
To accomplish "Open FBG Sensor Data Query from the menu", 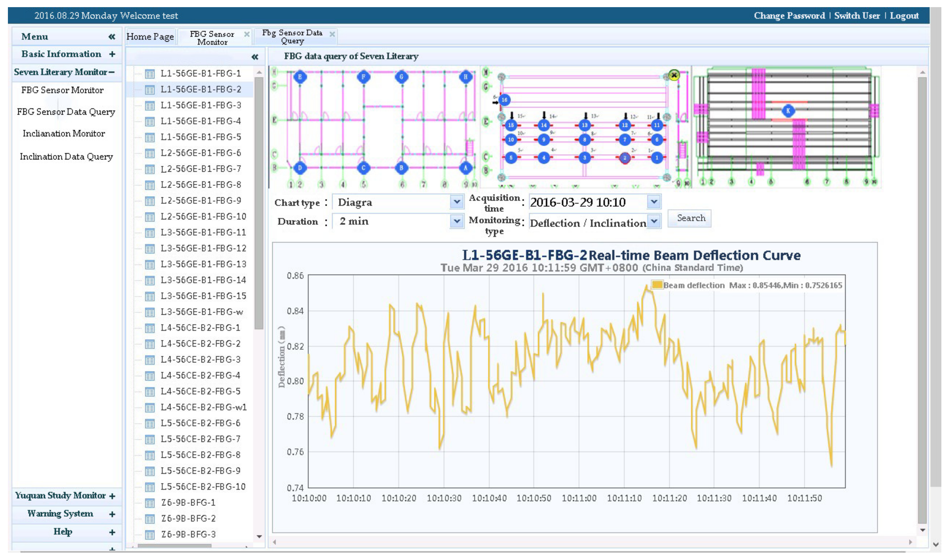I will [66, 112].
